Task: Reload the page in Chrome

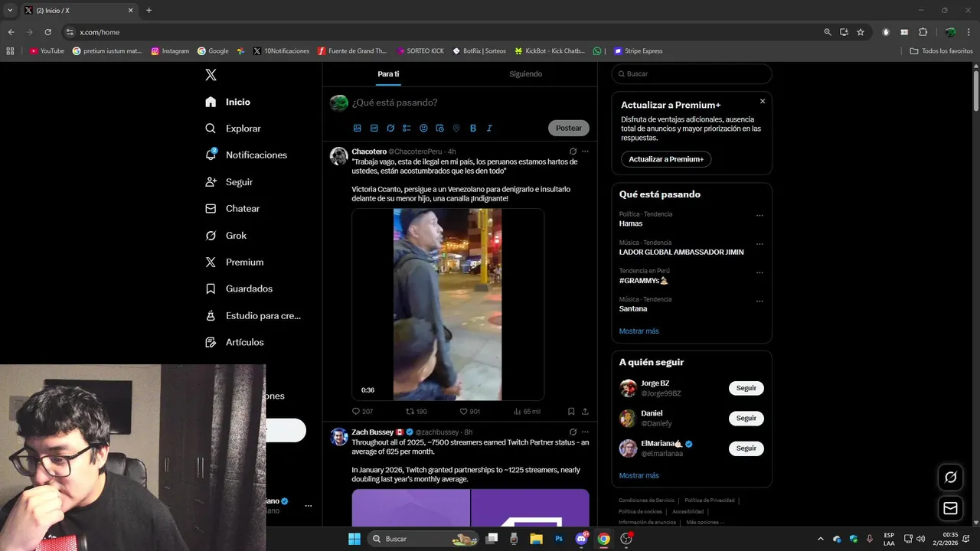Action: (47, 32)
